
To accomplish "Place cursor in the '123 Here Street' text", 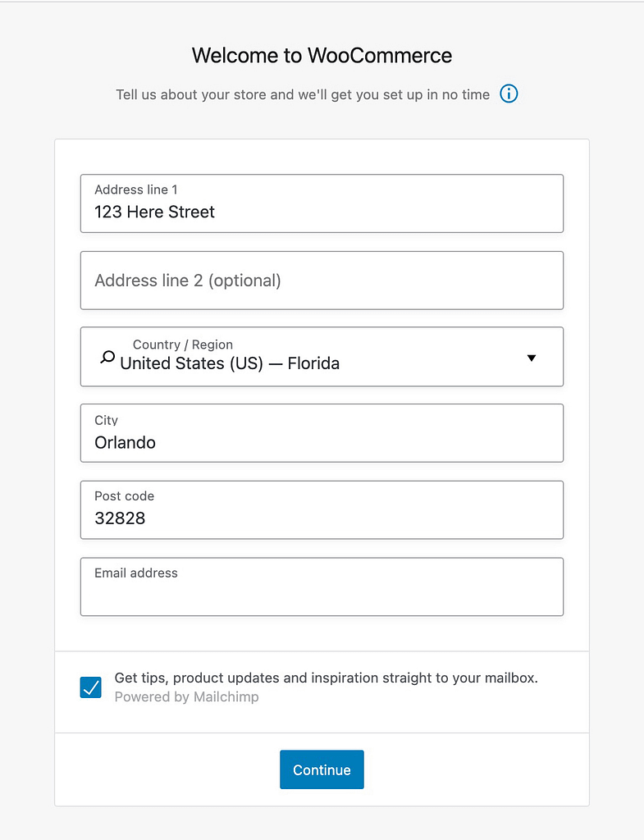I will click(x=154, y=212).
